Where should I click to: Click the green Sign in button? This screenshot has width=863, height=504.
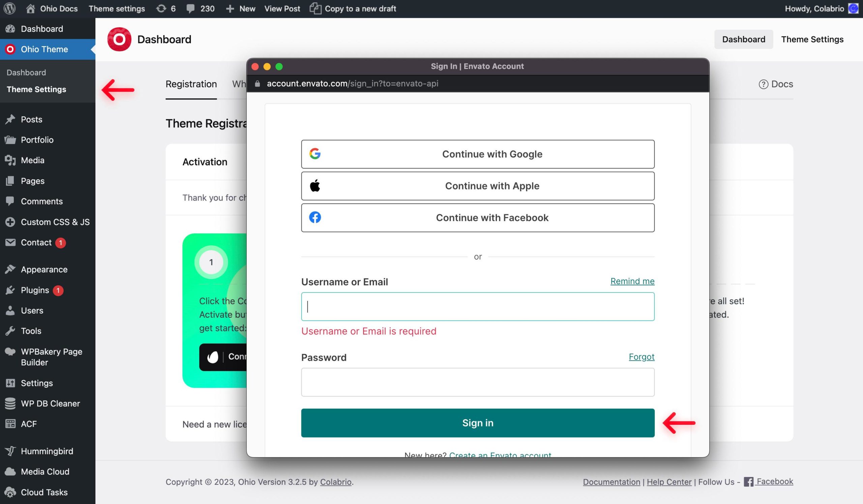(x=478, y=423)
